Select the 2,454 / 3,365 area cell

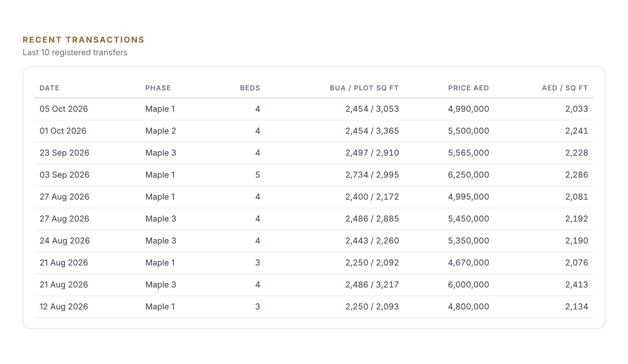[x=372, y=131]
